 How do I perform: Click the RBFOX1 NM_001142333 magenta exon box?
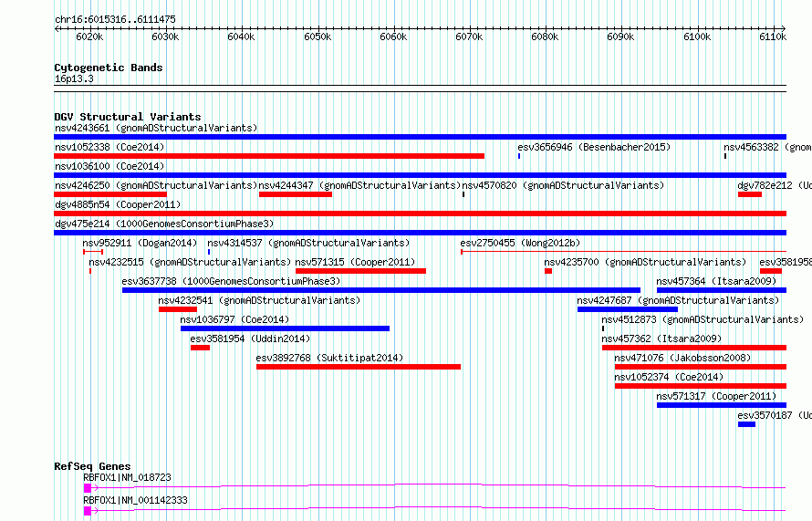coord(88,511)
